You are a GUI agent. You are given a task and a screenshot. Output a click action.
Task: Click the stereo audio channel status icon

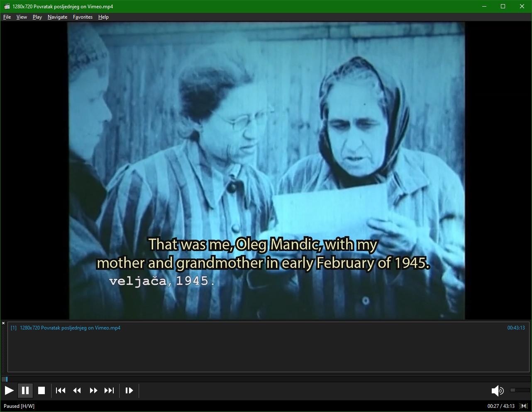(x=524, y=406)
